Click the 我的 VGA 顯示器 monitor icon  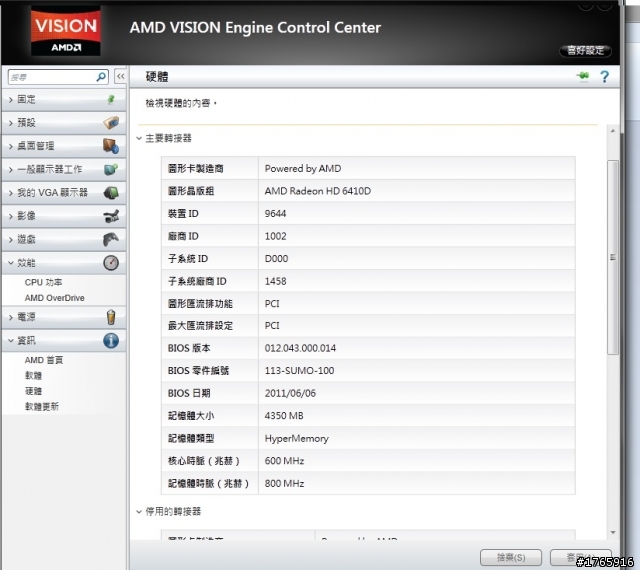click(111, 192)
